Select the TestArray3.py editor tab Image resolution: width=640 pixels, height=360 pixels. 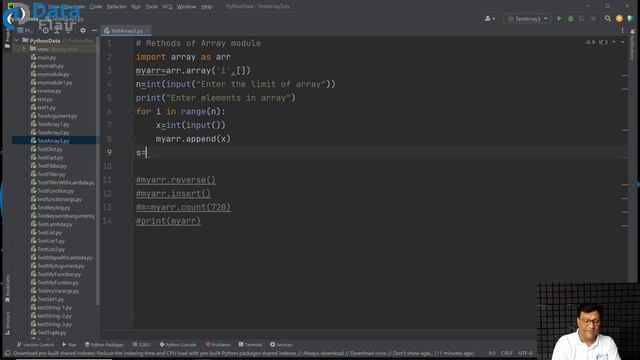(125, 31)
